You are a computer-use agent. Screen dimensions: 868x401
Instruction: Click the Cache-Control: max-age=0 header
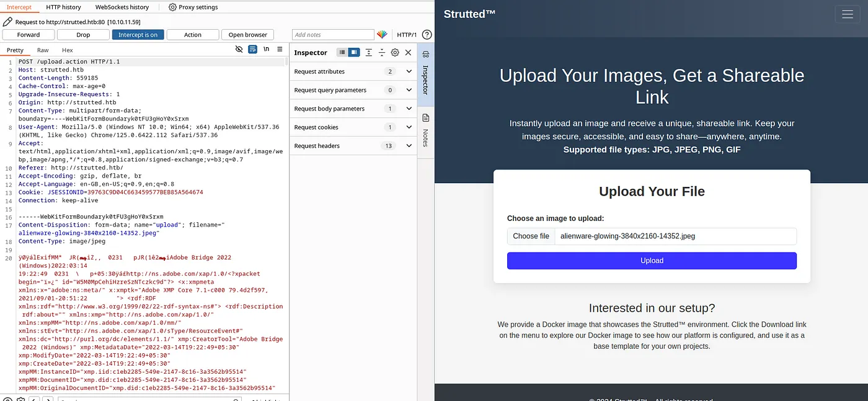coord(62,86)
